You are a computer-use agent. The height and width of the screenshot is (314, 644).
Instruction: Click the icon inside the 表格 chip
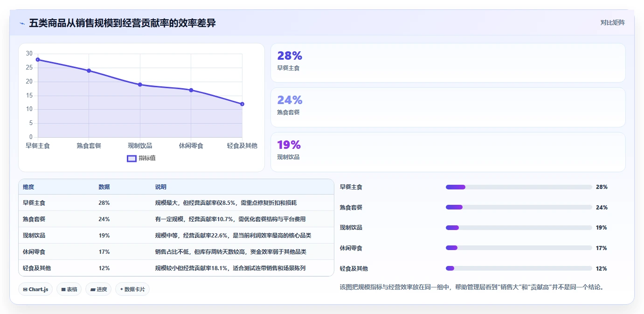pyautogui.click(x=63, y=290)
